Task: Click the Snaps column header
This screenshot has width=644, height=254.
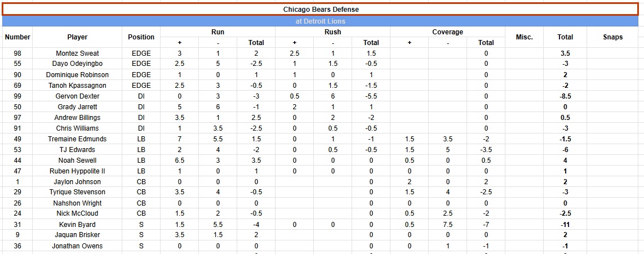Action: pos(612,37)
